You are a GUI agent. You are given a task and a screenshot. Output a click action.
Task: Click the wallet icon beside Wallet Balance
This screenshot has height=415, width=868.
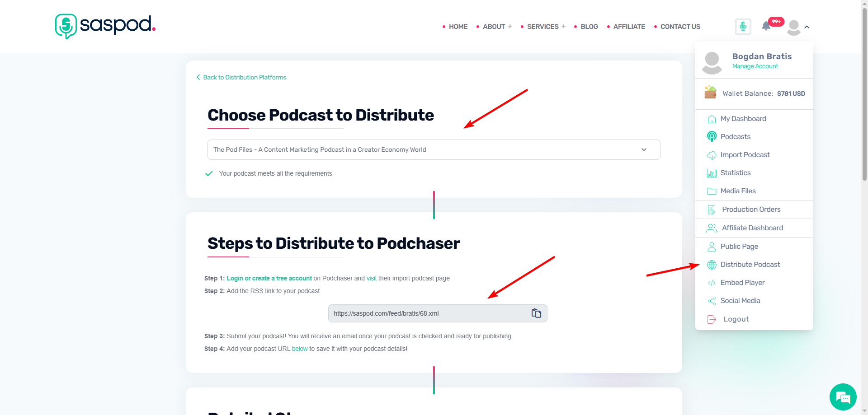point(710,93)
